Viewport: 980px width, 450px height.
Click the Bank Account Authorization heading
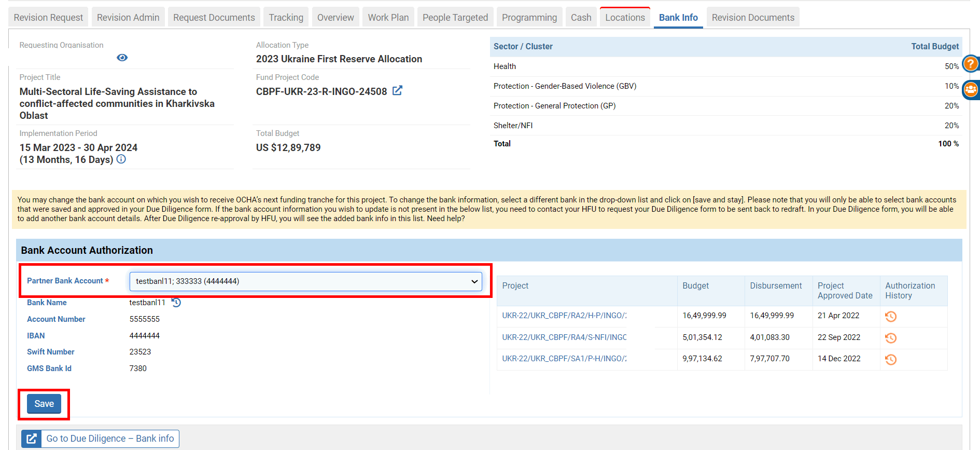point(87,250)
